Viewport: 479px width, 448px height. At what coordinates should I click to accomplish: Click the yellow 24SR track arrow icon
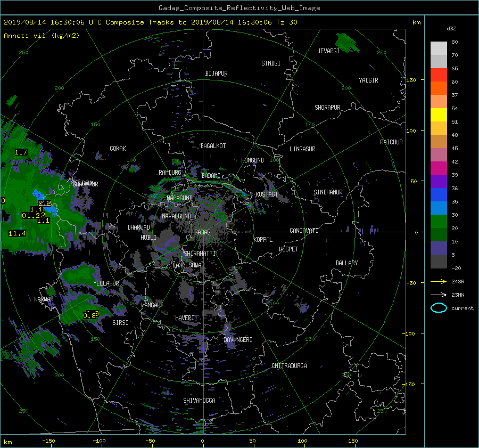click(x=439, y=281)
